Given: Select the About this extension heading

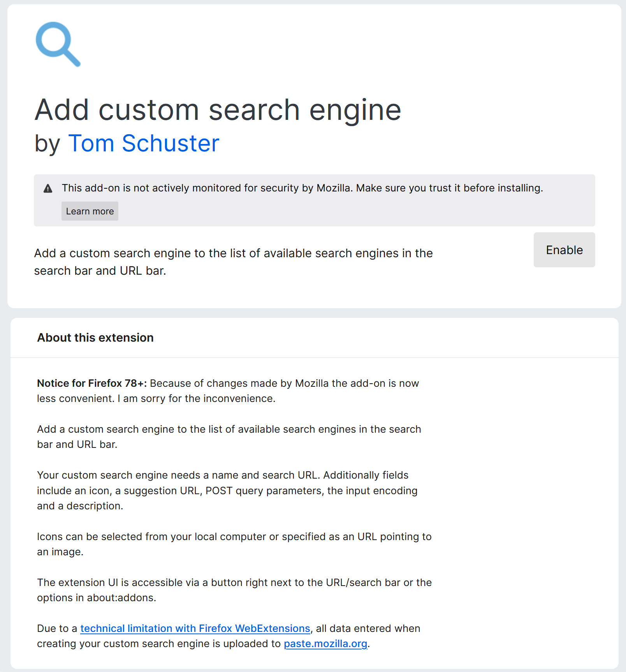Looking at the screenshot, I should point(95,337).
